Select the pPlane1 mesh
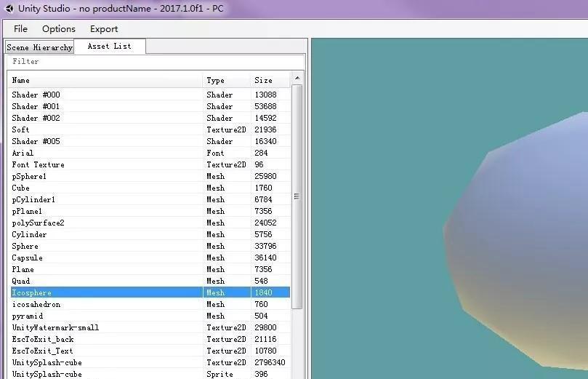 tap(150, 211)
